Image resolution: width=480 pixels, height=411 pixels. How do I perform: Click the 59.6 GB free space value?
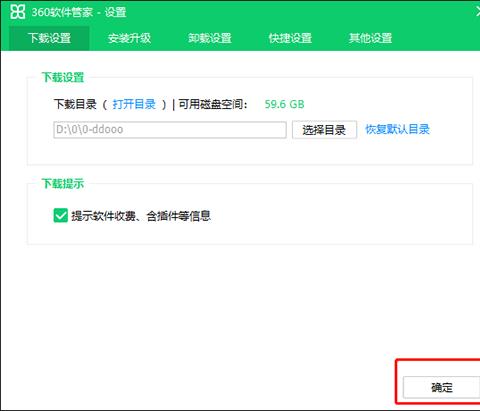(284, 104)
